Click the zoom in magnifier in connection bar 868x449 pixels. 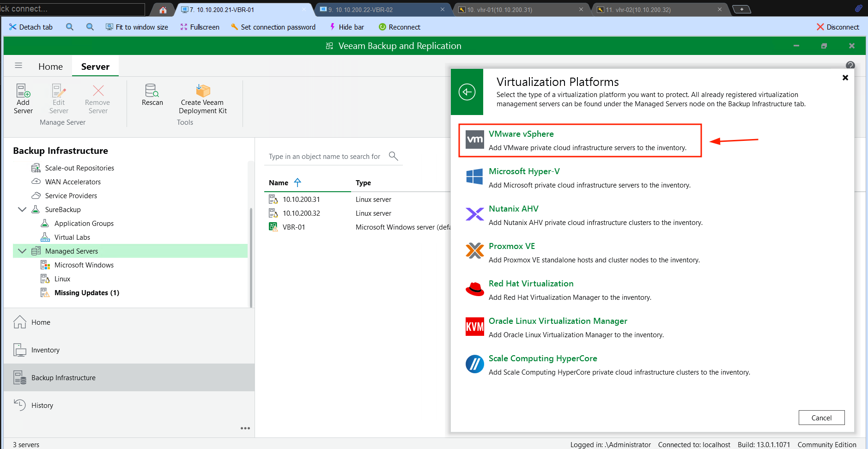[x=70, y=27]
